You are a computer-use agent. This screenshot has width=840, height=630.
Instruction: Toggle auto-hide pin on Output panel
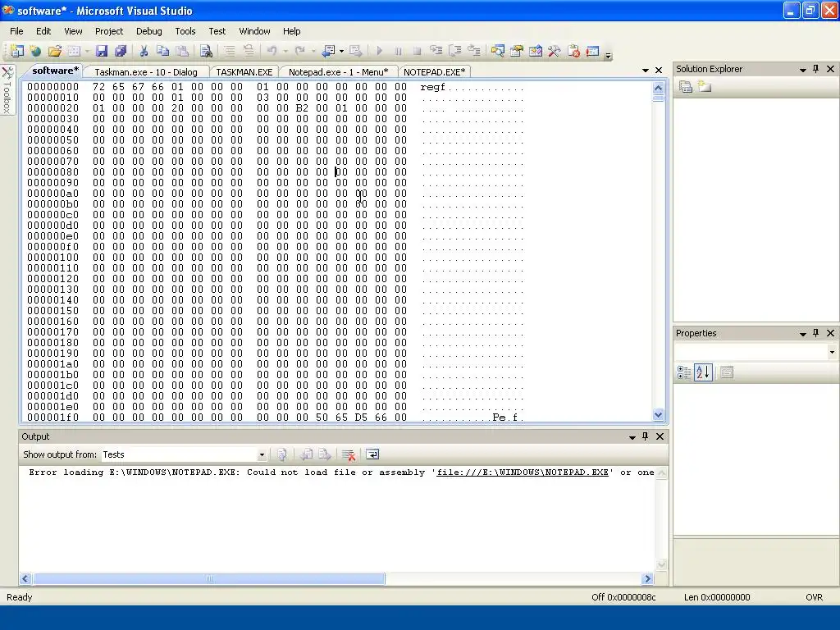(x=646, y=436)
